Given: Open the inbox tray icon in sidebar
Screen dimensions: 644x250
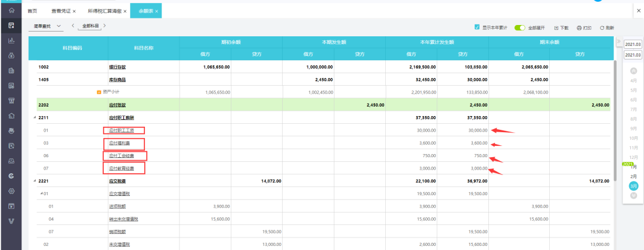Looking at the screenshot, I should [11, 161].
